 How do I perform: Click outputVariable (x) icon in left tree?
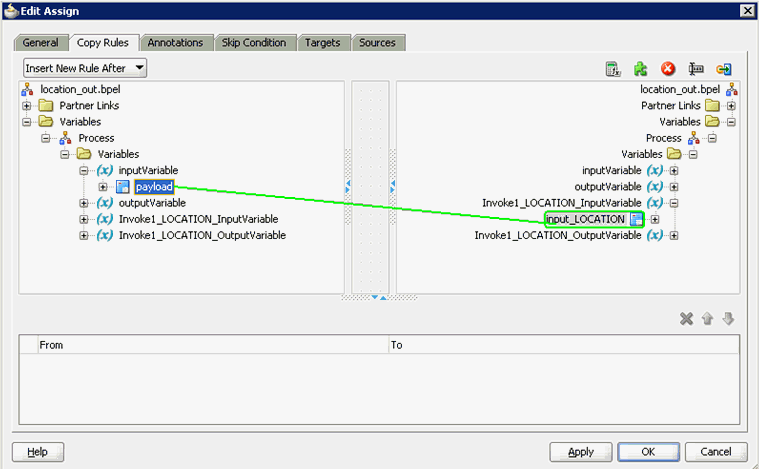105,202
